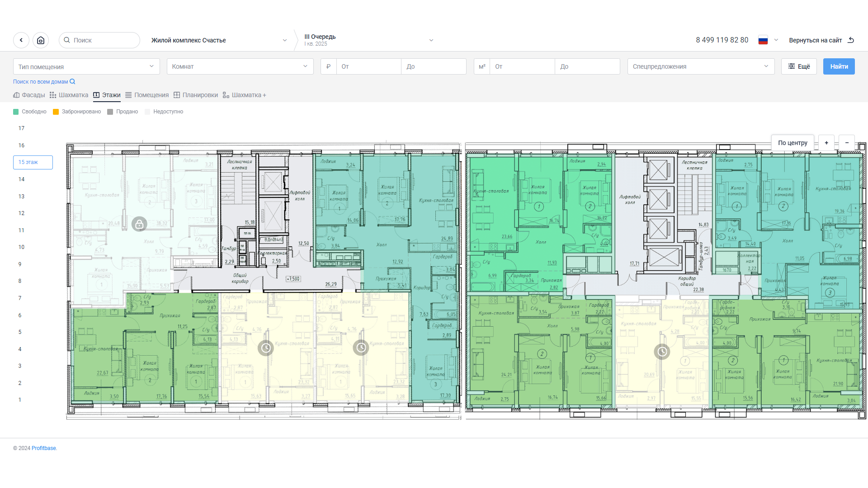Click the area До input field
The image size is (868, 488).
587,66
